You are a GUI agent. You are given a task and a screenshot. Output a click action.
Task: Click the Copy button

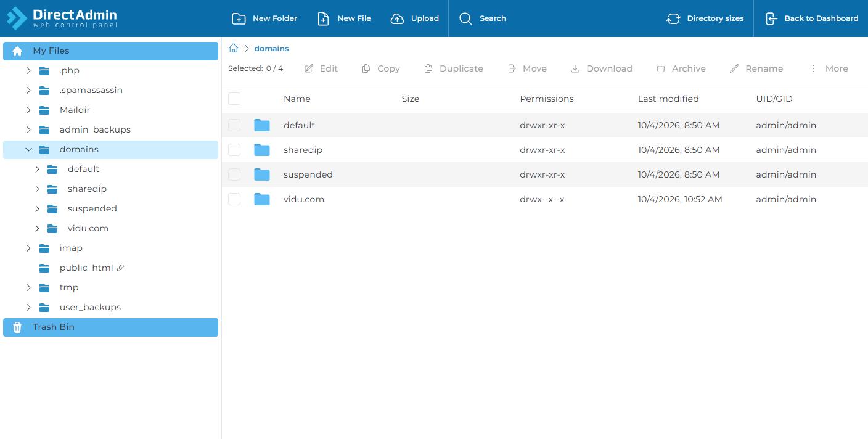[x=381, y=68]
